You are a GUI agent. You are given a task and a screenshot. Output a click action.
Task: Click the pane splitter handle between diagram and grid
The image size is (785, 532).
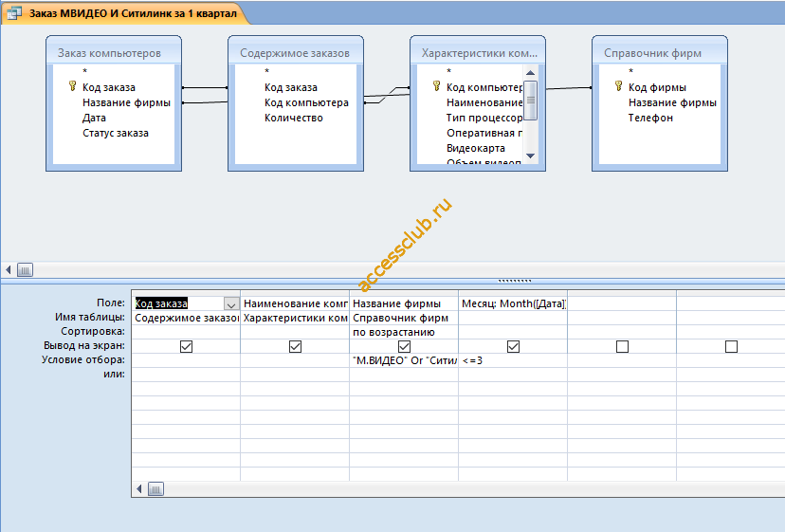[x=515, y=281]
